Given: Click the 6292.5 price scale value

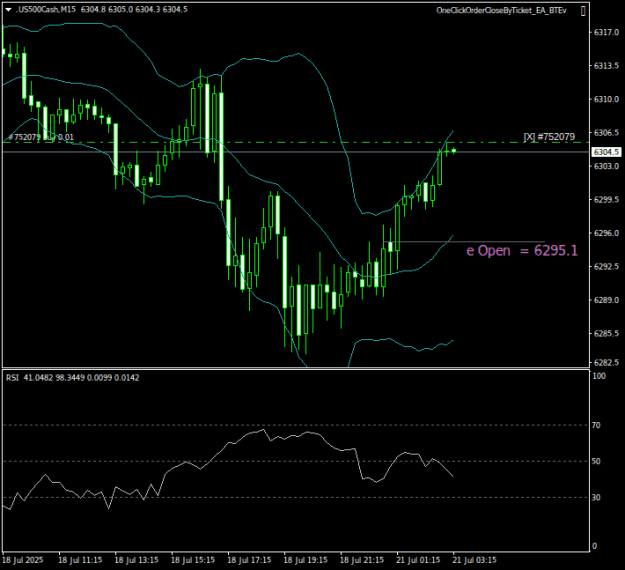Looking at the screenshot, I should coord(606,266).
